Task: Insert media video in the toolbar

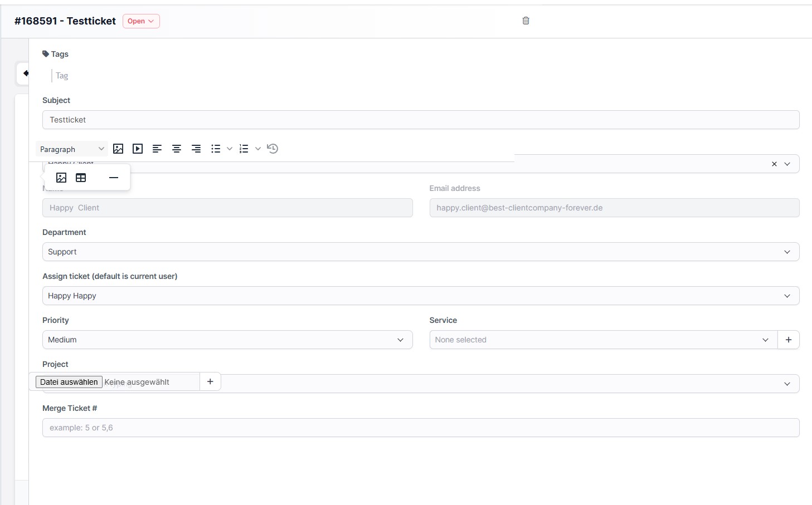Action: click(138, 149)
